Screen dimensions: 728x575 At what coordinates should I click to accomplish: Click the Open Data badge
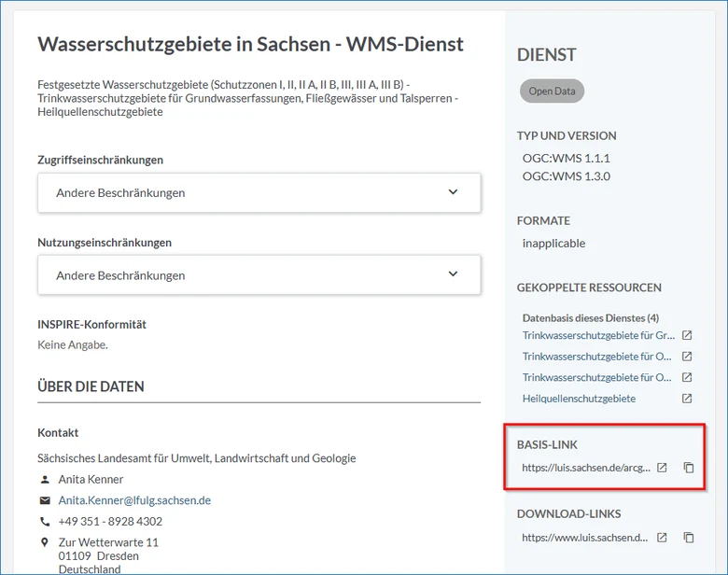coord(552,91)
